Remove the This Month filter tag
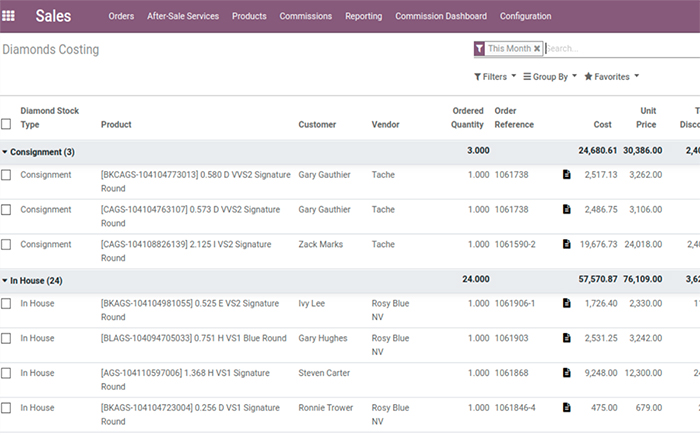Viewport: 700px width, 435px height. pyautogui.click(x=537, y=48)
